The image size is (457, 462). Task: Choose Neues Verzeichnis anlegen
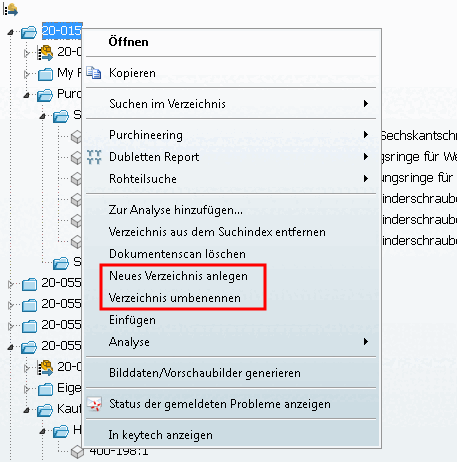[x=178, y=276]
